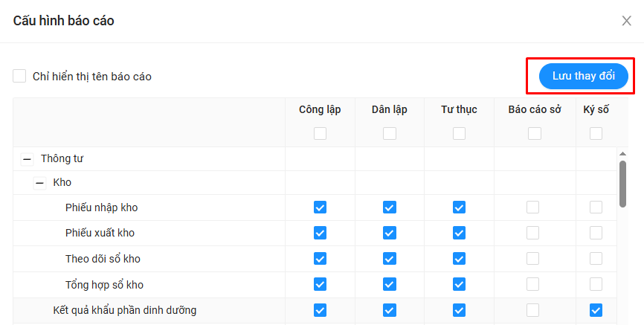Select the Kết quả khẩu phần dinh dưỡng row
The height and width of the screenshot is (325, 644).
(x=124, y=310)
